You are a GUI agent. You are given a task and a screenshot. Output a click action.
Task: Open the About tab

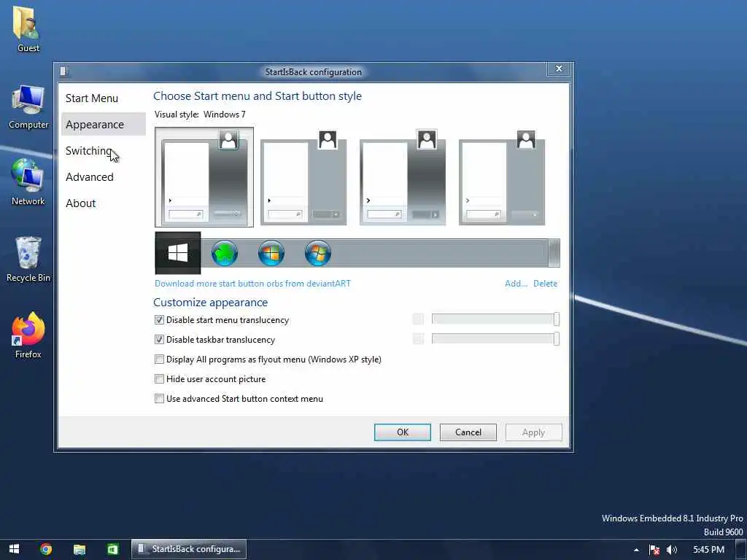104,203
